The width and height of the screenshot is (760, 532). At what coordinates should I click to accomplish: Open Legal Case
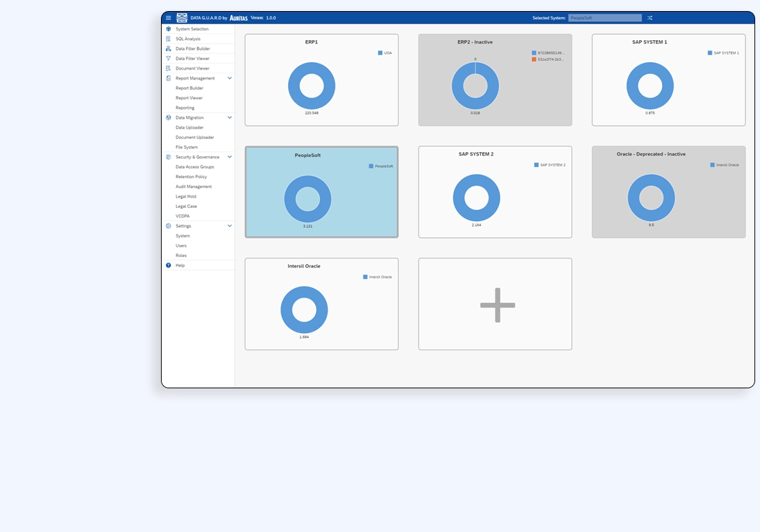186,207
